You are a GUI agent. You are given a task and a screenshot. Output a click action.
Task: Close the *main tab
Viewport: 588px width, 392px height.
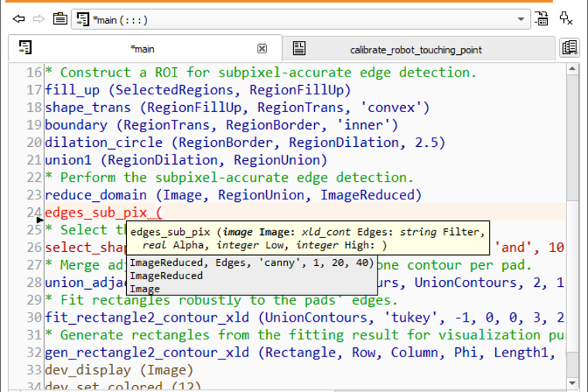pos(262,49)
